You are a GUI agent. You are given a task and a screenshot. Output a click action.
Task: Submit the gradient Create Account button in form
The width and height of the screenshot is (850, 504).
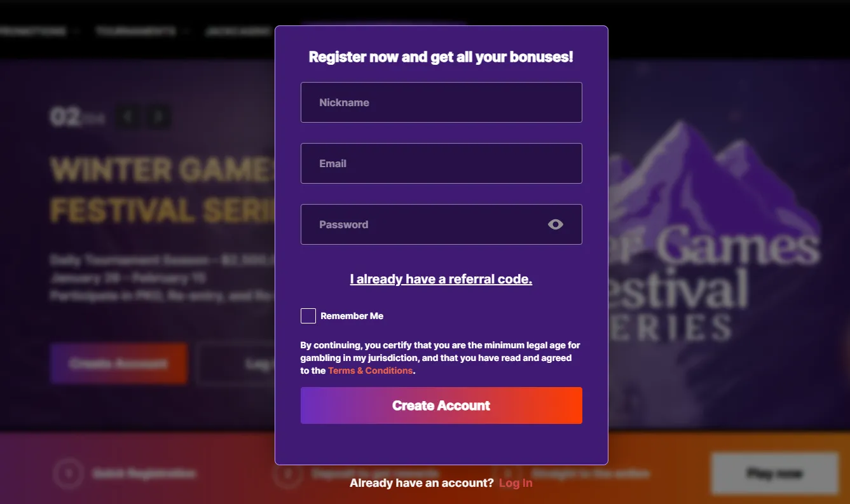point(441,405)
